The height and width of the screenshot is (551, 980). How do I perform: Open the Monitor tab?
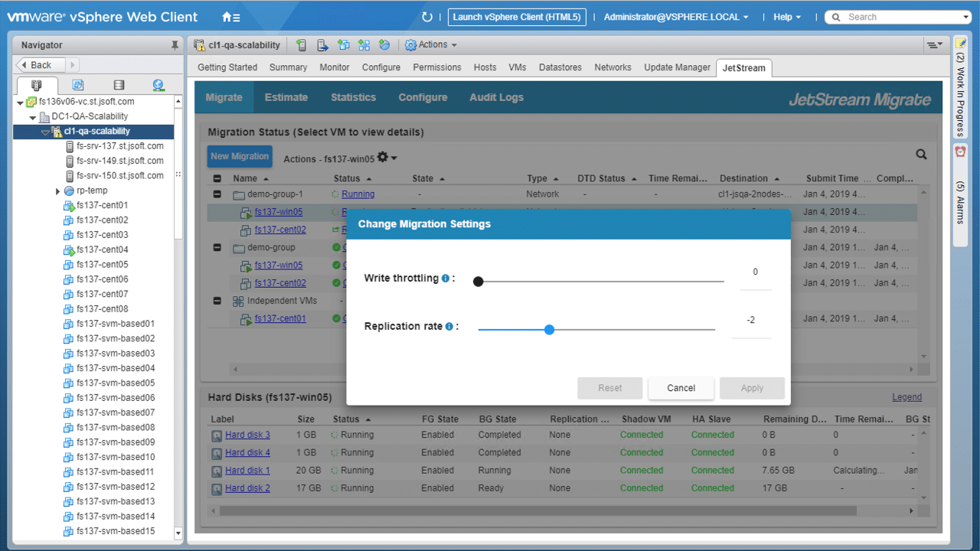tap(335, 67)
